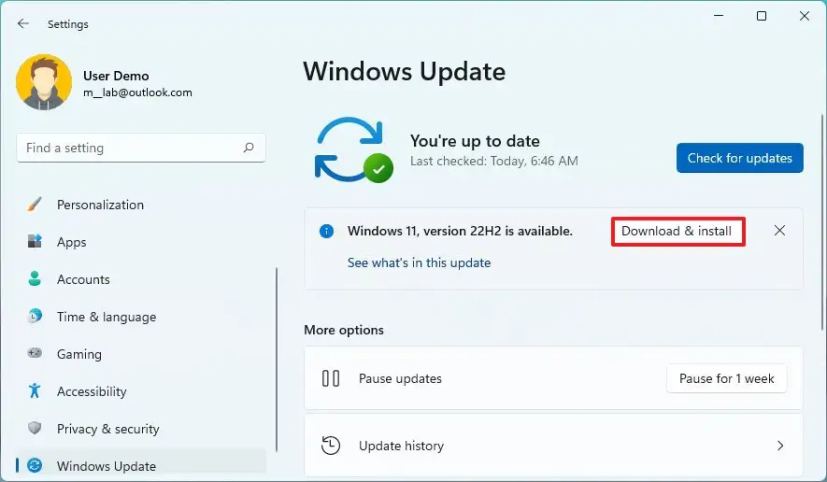Click the magnifier icon in search box
Image resolution: width=827 pixels, height=482 pixels.
coord(248,148)
